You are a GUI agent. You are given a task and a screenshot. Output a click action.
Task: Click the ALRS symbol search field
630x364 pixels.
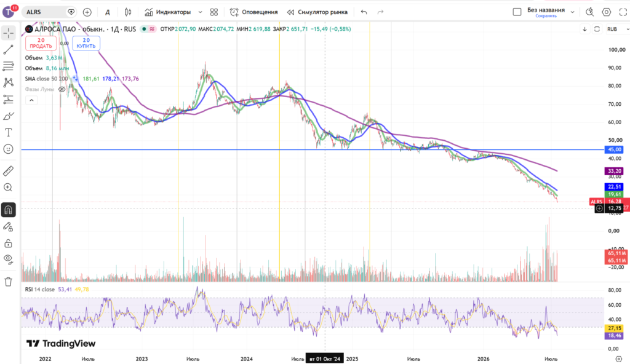(x=44, y=12)
